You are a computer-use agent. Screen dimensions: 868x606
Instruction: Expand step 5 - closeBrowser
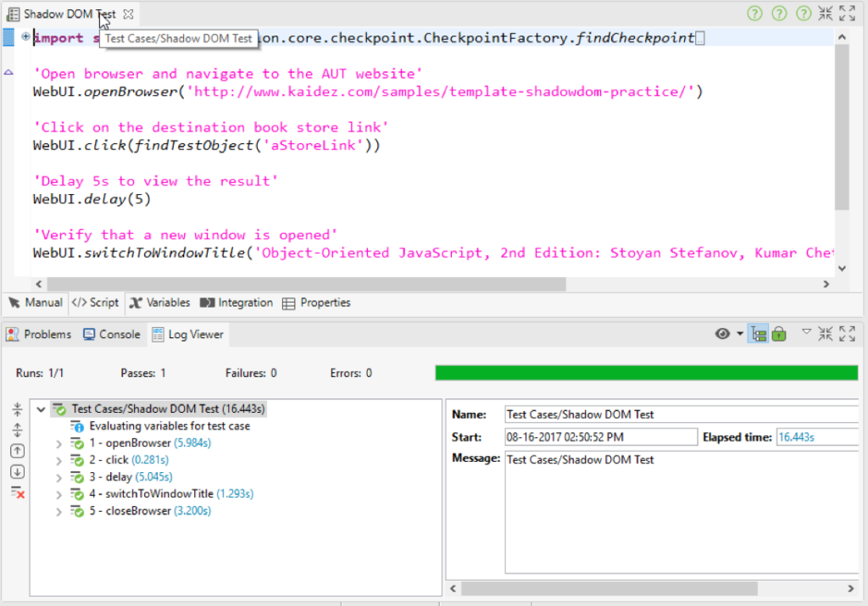point(58,512)
